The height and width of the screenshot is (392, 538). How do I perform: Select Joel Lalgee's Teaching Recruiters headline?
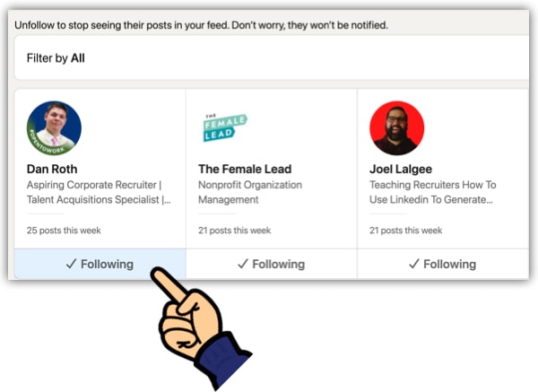click(x=433, y=192)
